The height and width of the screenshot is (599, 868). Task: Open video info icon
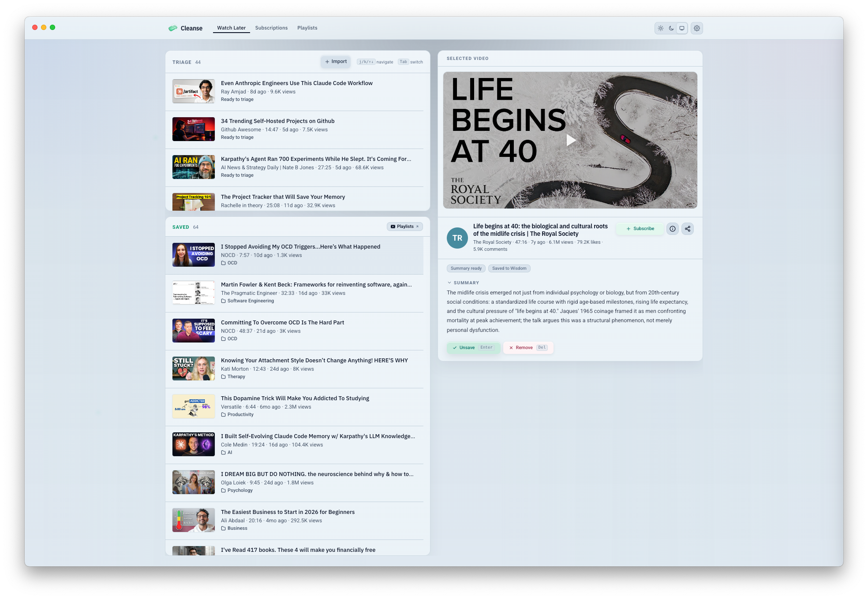(672, 229)
